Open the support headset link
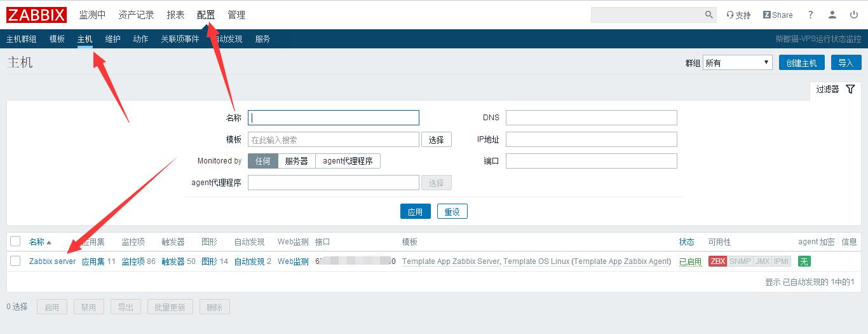Screen dimensions: 868x334 (x=738, y=15)
